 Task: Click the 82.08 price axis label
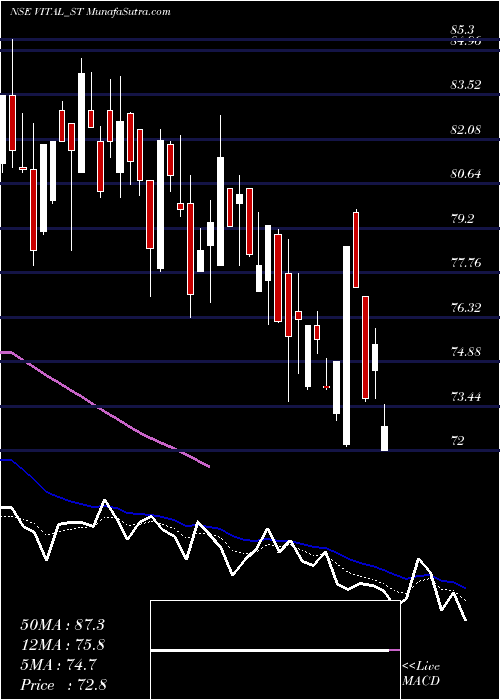point(466,129)
